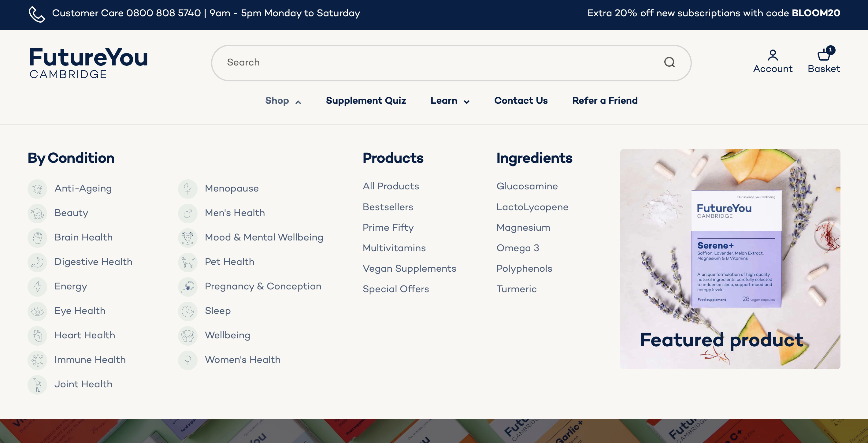Open the Account user icon
Viewport: 868px width, 443px height.
773,55
